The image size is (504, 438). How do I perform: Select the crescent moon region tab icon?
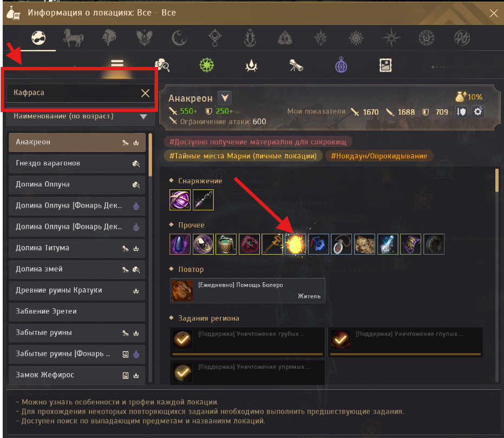tap(179, 38)
